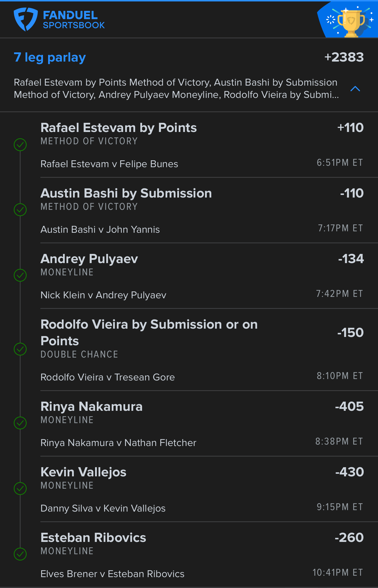Screen dimensions: 378x588
Task: Collapse the parlay legs with the chevron
Action: click(x=355, y=89)
